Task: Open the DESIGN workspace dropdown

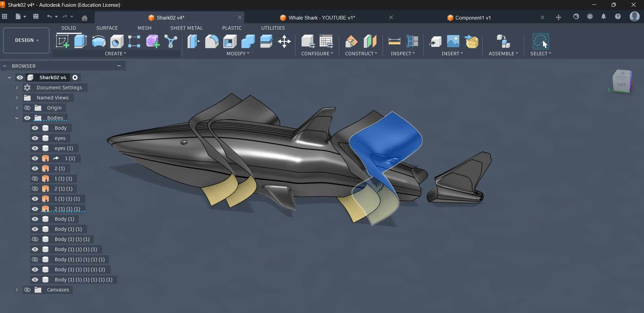Action: 26,40
